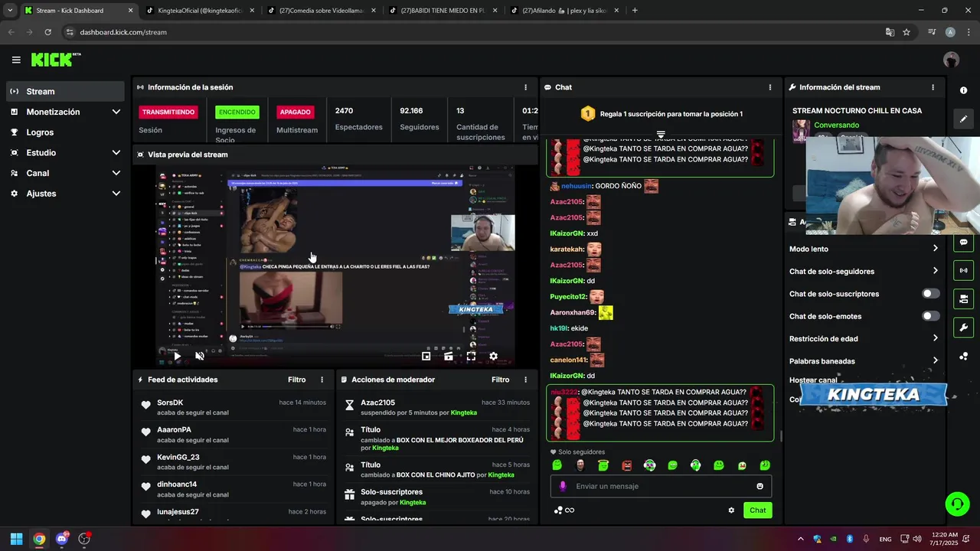This screenshot has width=980, height=551.
Task: Click the Conversando category link
Action: (836, 125)
